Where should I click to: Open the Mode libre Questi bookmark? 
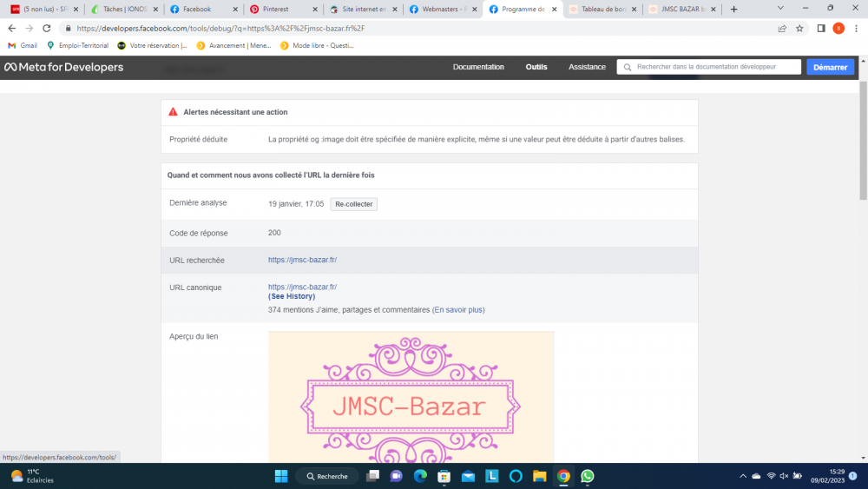pyautogui.click(x=317, y=45)
